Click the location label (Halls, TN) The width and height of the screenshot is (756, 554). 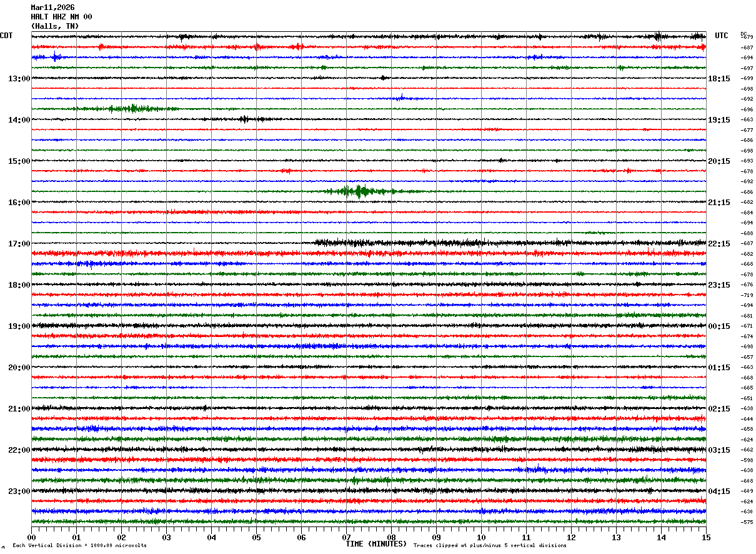[x=55, y=26]
